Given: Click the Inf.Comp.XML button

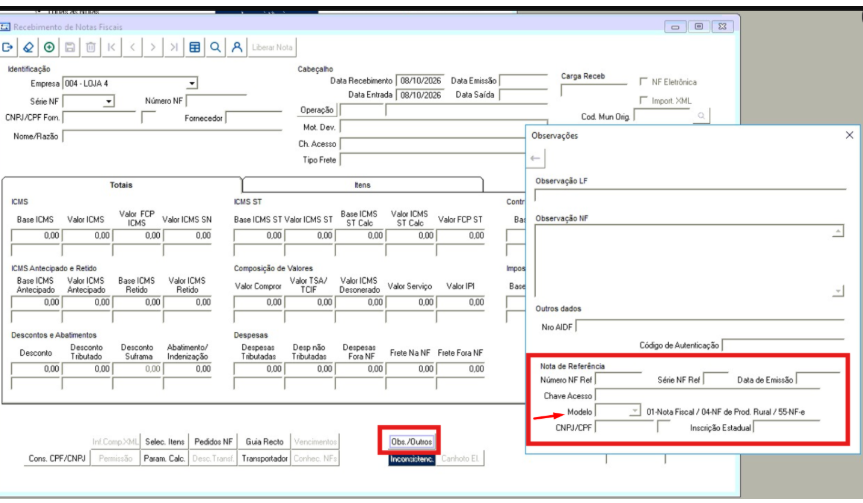Looking at the screenshot, I should coord(115,441).
